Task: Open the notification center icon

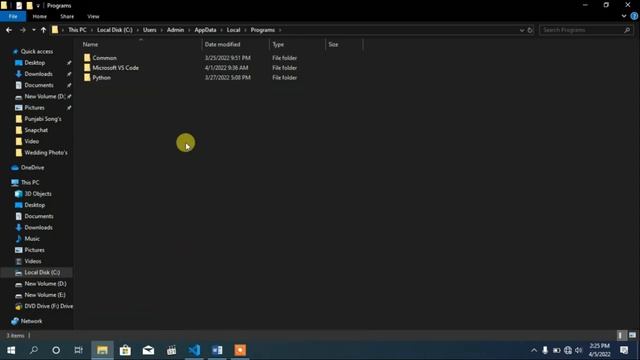Action: point(624,350)
